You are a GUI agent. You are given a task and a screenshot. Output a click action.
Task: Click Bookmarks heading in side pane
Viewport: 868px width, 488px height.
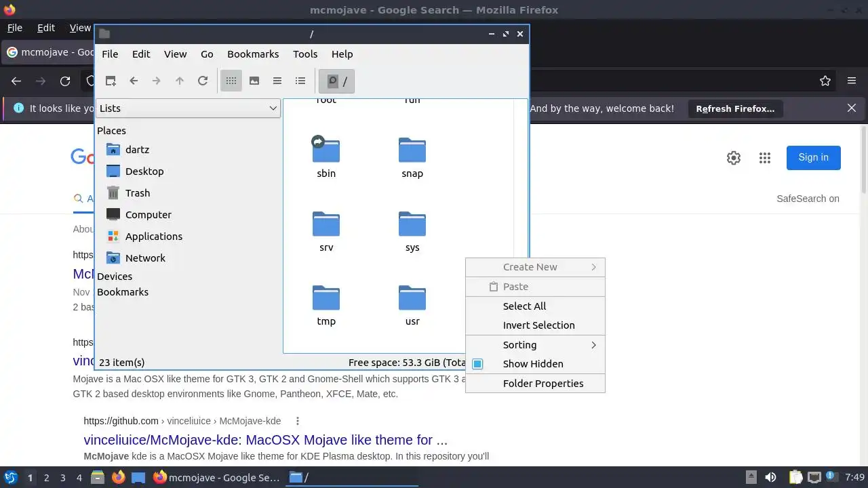coord(123,292)
